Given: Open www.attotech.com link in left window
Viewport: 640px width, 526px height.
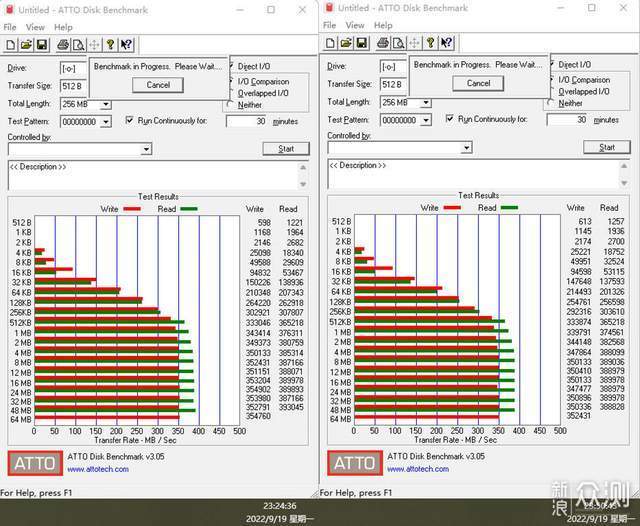Looking at the screenshot, I should click(98, 469).
